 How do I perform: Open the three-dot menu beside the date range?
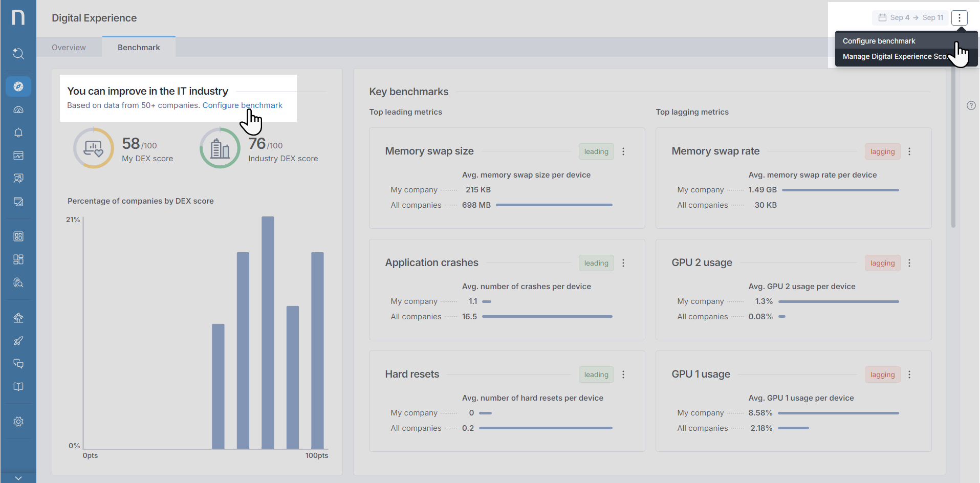(959, 18)
